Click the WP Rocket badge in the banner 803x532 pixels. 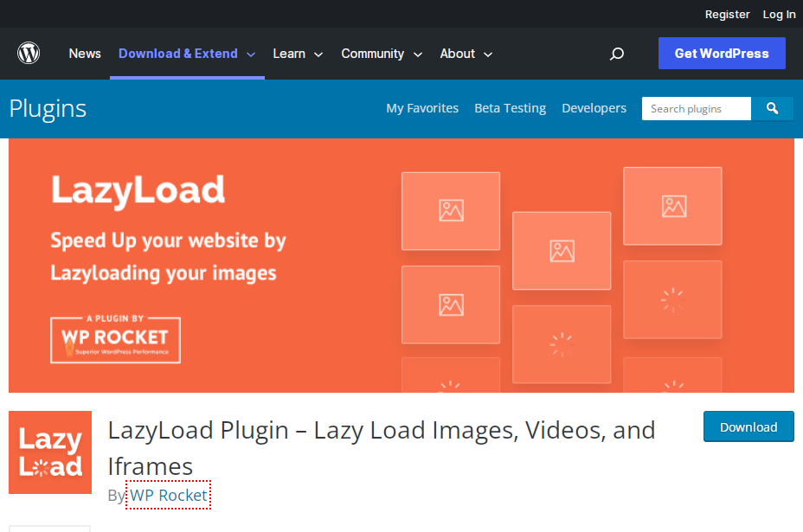(115, 339)
